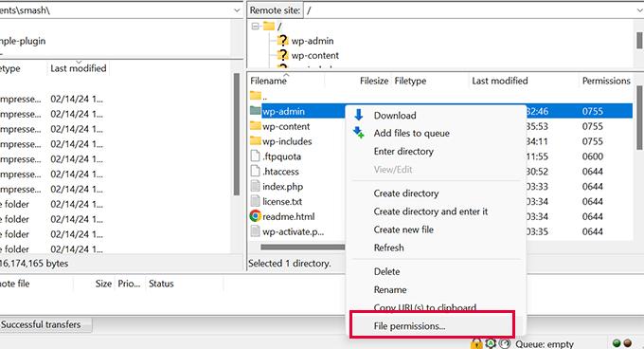
Task: Click the wp-admin folder icon in file list
Action: pyautogui.click(x=255, y=111)
